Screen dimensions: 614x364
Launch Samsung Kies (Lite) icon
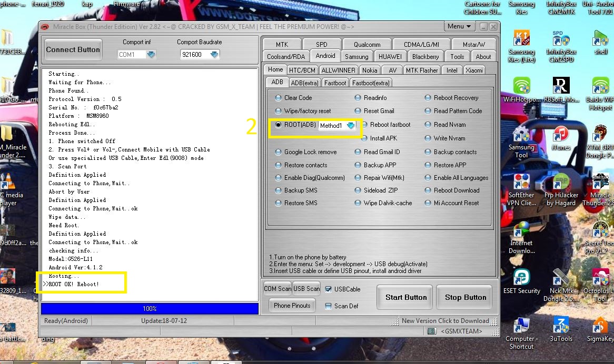coord(521,46)
